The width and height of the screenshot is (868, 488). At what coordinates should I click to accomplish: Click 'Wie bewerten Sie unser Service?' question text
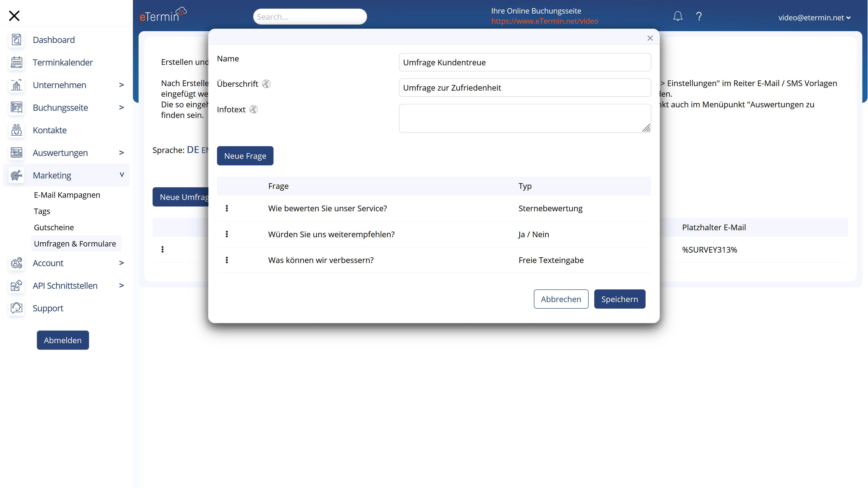point(328,208)
